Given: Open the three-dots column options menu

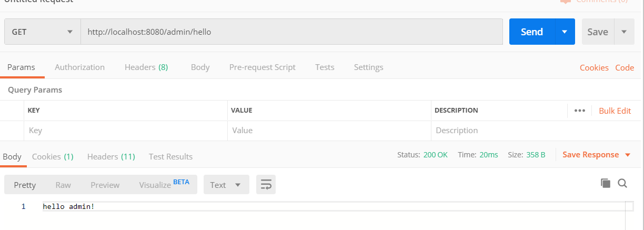Looking at the screenshot, I should 580,111.
